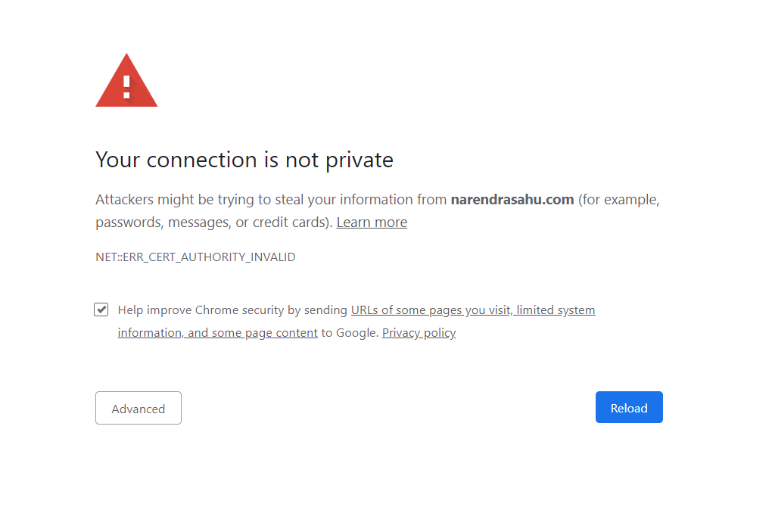Click the '(for example,' text

(x=619, y=201)
